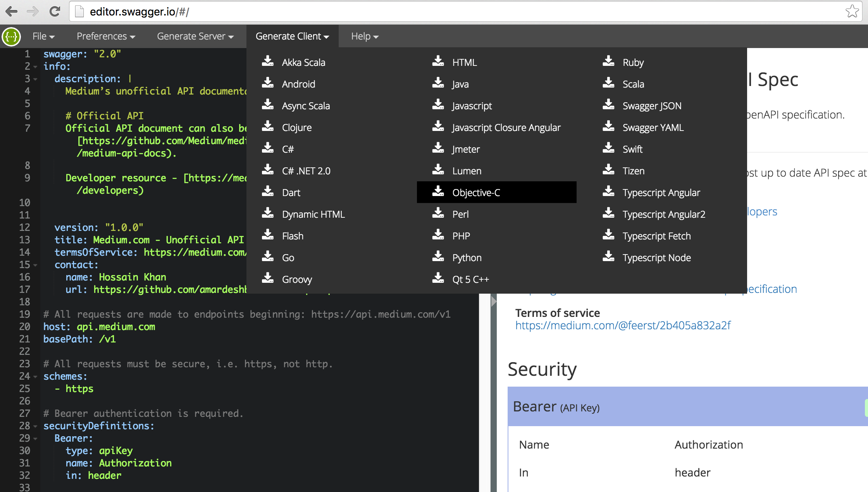This screenshot has width=868, height=492.
Task: Open the Preferences dropdown menu
Action: tap(106, 36)
